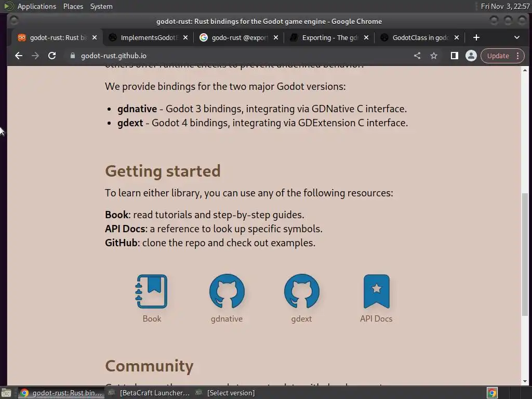The height and width of the screenshot is (399, 532).
Task: View site information lock icon
Action: click(x=72, y=56)
